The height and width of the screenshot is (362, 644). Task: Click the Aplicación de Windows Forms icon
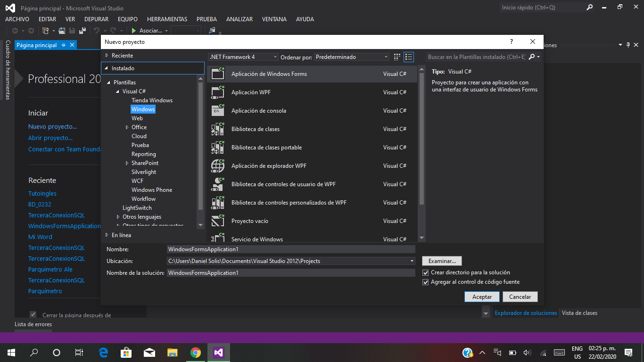218,74
